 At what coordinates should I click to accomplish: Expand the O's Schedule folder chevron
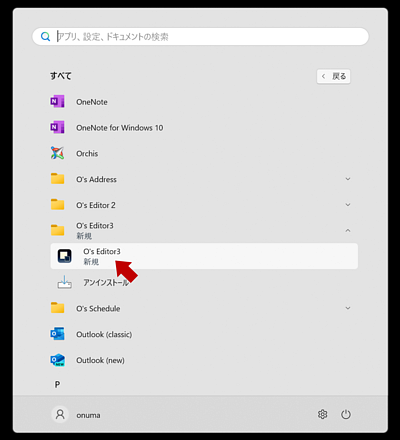click(x=348, y=308)
